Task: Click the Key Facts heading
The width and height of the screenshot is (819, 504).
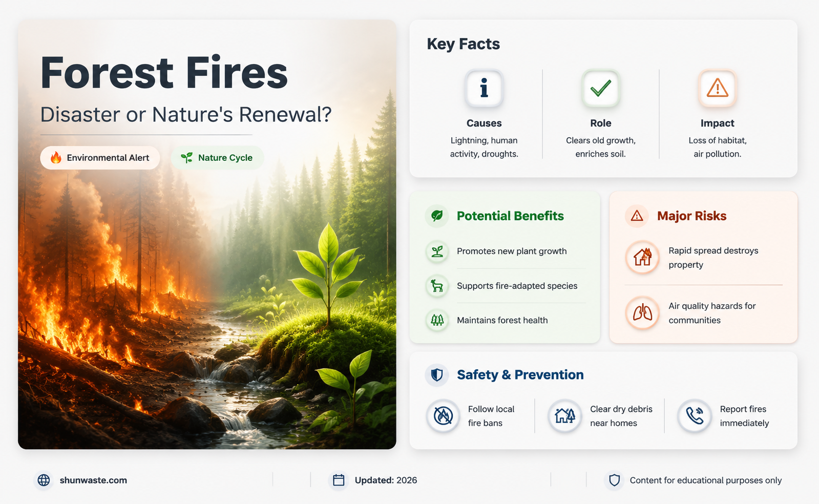Action: (464, 44)
